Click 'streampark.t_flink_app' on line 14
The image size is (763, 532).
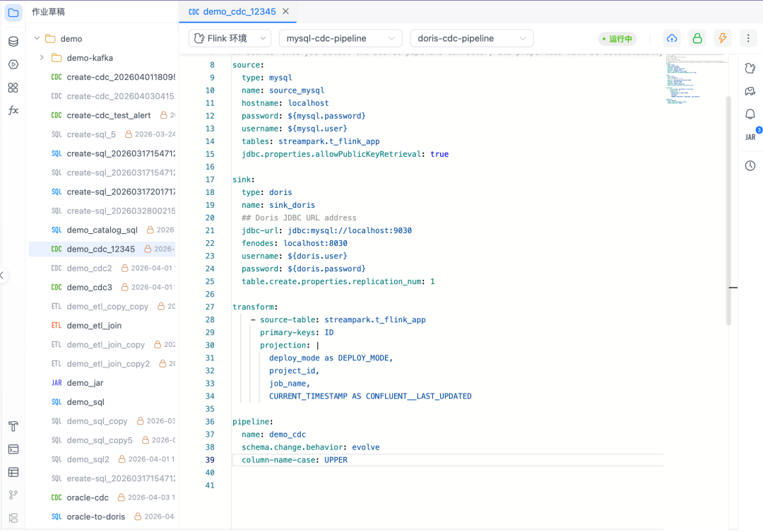click(x=329, y=141)
